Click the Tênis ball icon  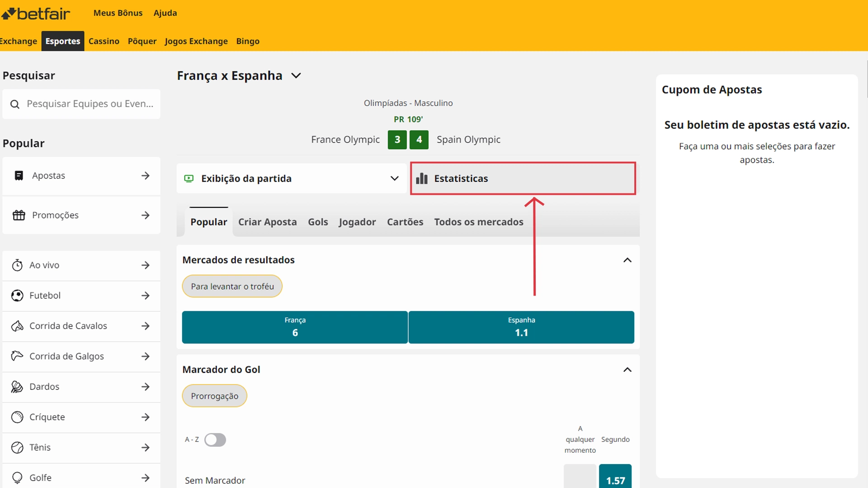[17, 447]
